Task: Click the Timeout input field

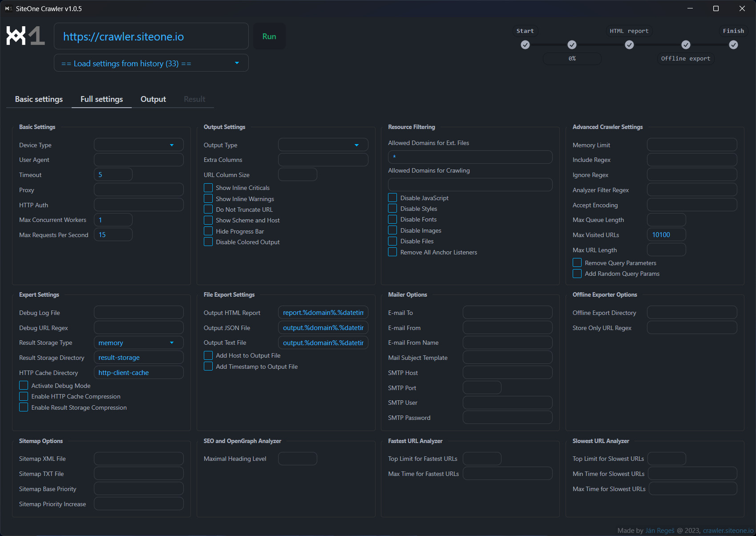Action: point(113,174)
